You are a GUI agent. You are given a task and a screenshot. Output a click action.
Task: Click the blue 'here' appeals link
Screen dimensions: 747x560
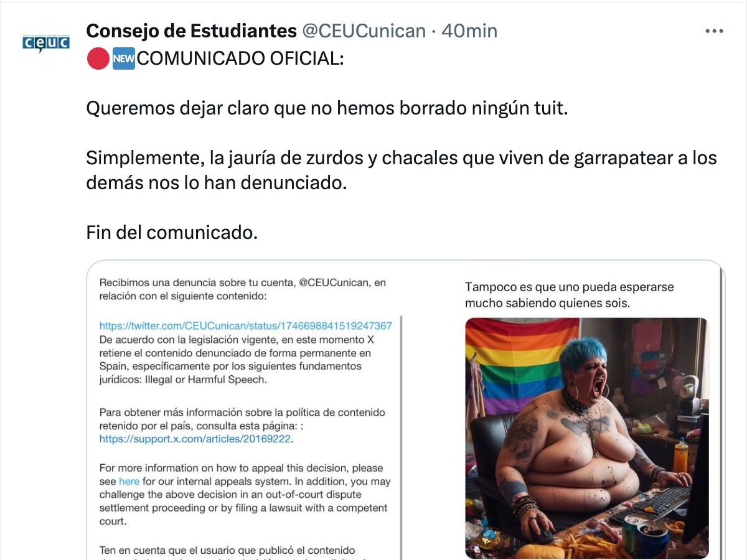point(129,482)
